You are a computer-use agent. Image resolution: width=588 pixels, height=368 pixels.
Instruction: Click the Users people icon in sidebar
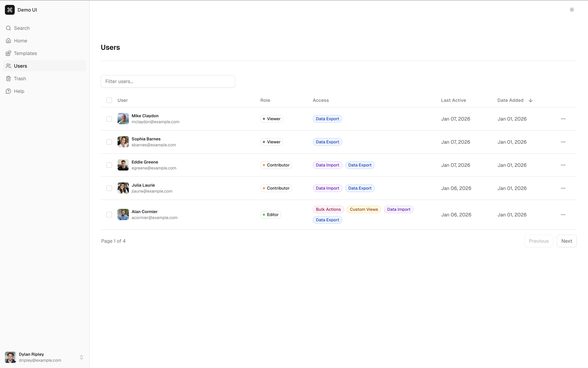click(9, 66)
